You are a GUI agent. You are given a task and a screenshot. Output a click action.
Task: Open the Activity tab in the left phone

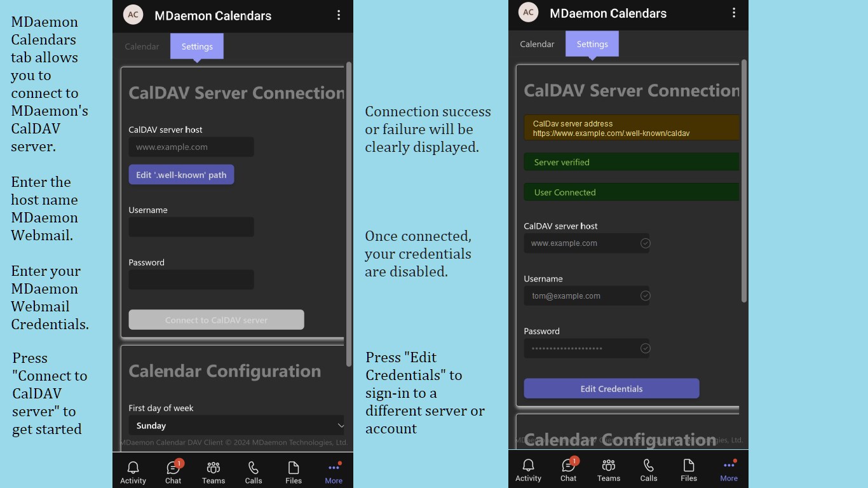(133, 473)
